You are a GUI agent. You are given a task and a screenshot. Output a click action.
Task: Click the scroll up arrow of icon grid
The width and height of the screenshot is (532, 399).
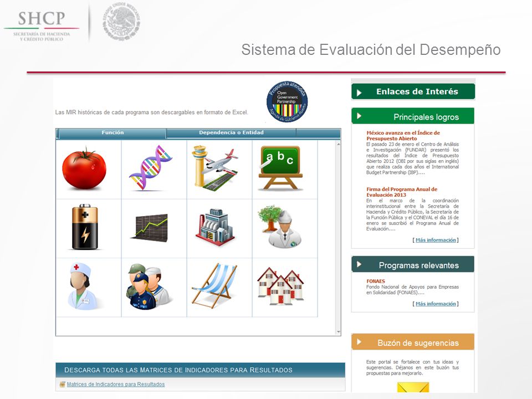tap(338, 144)
